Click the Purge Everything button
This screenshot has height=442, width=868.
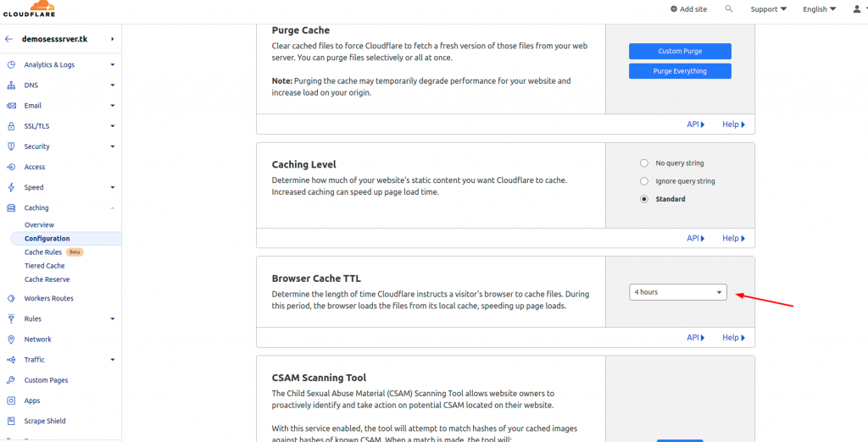pos(680,71)
